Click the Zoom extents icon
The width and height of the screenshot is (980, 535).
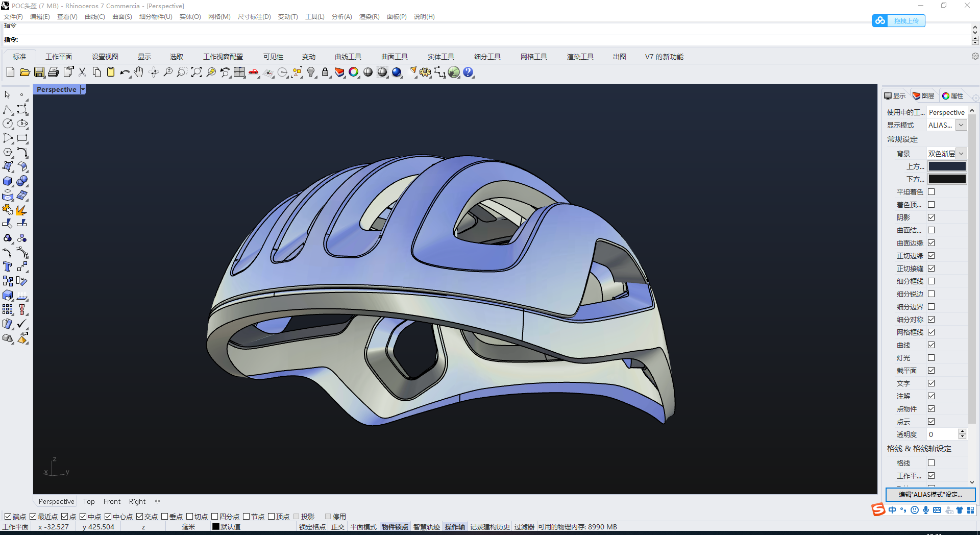(x=197, y=72)
